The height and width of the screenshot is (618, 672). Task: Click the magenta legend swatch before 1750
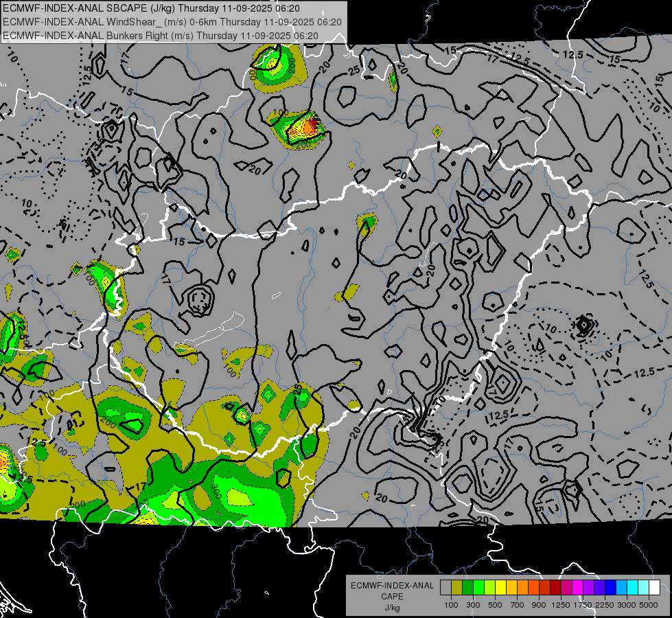pyautogui.click(x=577, y=588)
